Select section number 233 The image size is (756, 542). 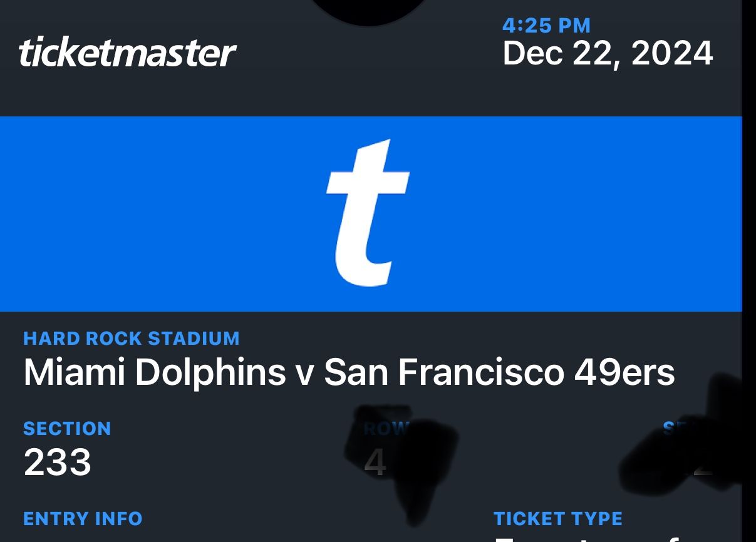click(58, 463)
